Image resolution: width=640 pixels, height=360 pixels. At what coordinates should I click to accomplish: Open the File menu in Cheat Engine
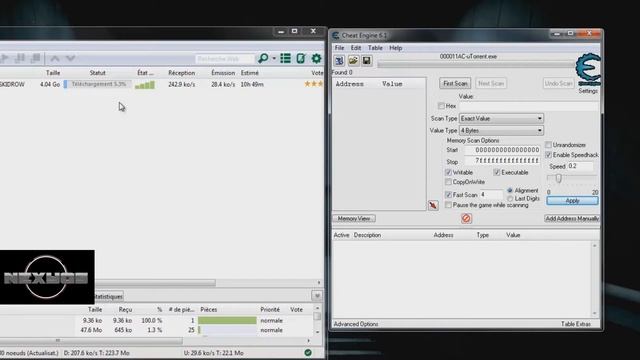tap(339, 48)
